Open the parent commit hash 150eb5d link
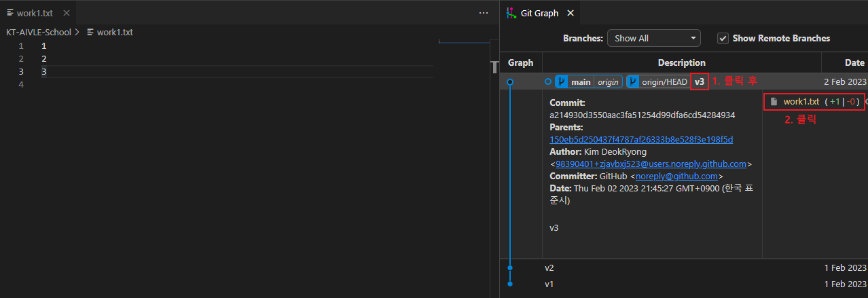 [x=641, y=139]
